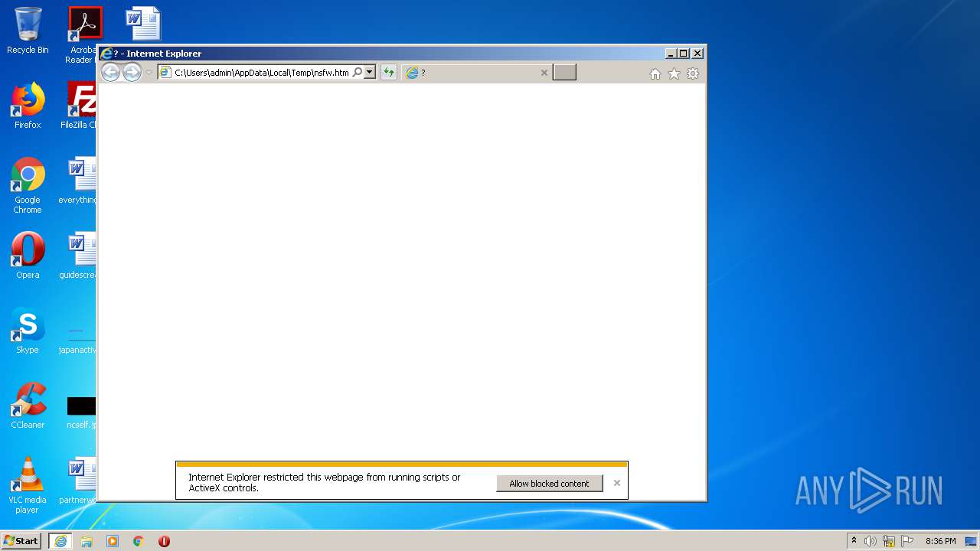Open the recent pages dropdown arrow
980x551 pixels.
149,73
